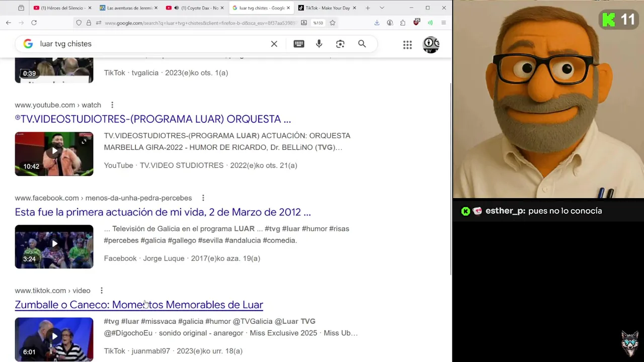Show site security padlock info
The height and width of the screenshot is (362, 644).
89,23
